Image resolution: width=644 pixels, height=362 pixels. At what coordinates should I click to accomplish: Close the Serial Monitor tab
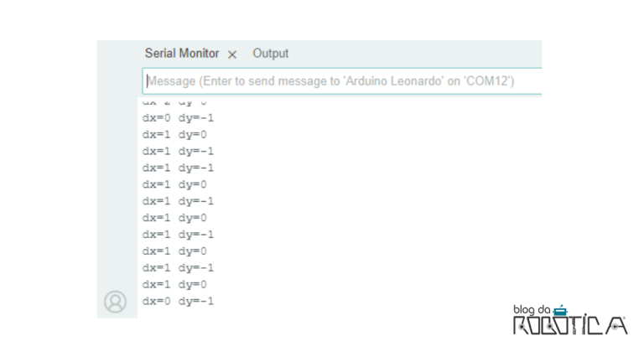click(x=232, y=54)
